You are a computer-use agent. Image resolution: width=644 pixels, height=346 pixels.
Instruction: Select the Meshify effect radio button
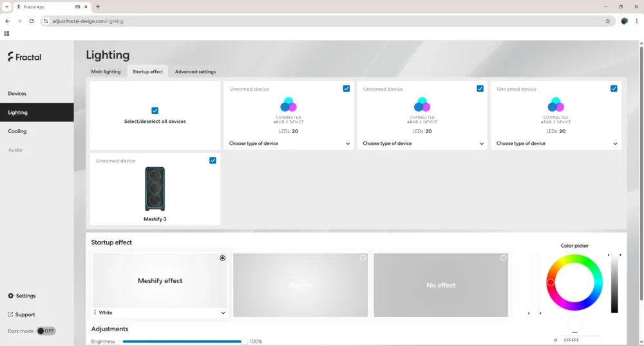pyautogui.click(x=223, y=258)
